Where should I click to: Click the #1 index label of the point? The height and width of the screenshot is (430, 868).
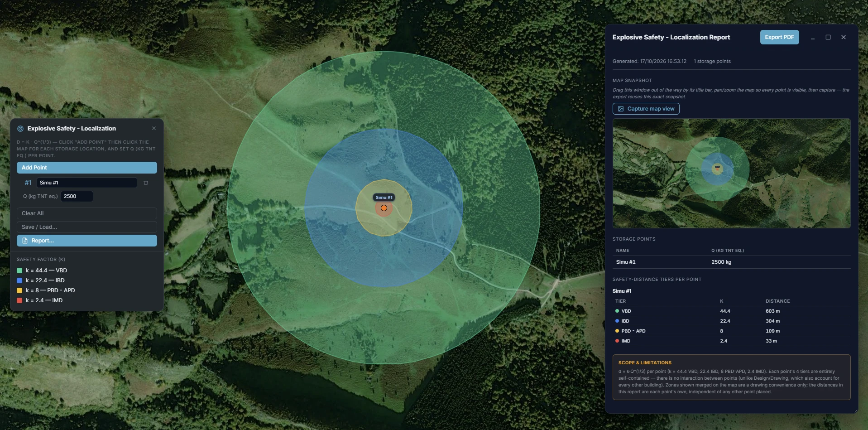tap(28, 183)
